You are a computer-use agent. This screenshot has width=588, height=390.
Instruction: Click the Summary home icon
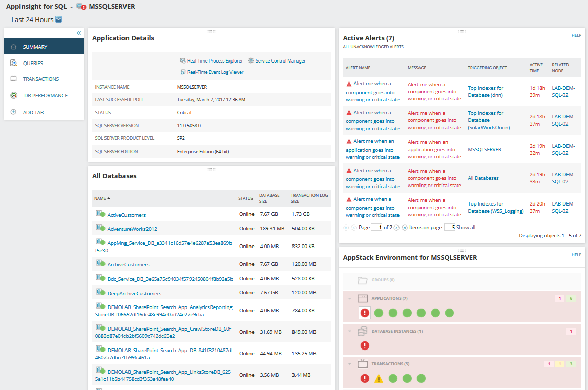(13, 47)
